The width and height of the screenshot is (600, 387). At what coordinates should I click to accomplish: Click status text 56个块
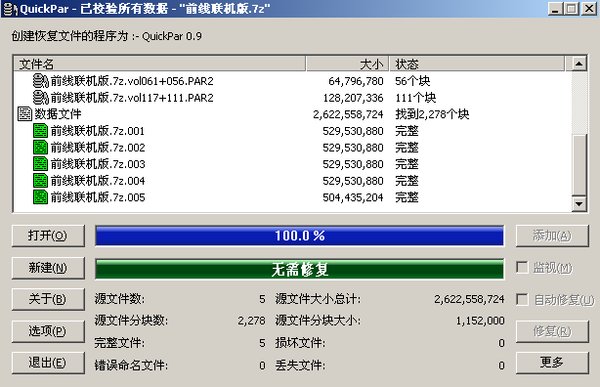[x=412, y=81]
